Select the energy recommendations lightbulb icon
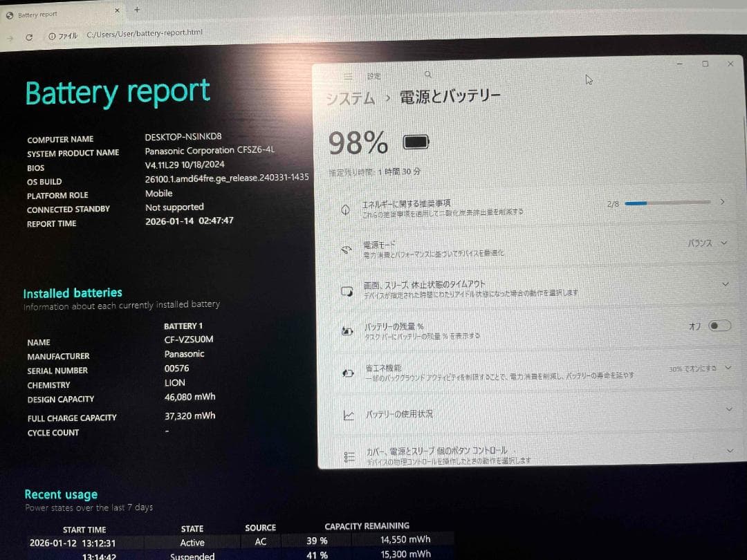 (347, 209)
